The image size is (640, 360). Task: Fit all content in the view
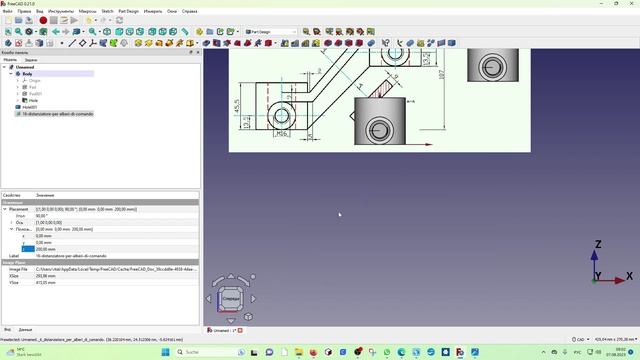click(x=8, y=32)
